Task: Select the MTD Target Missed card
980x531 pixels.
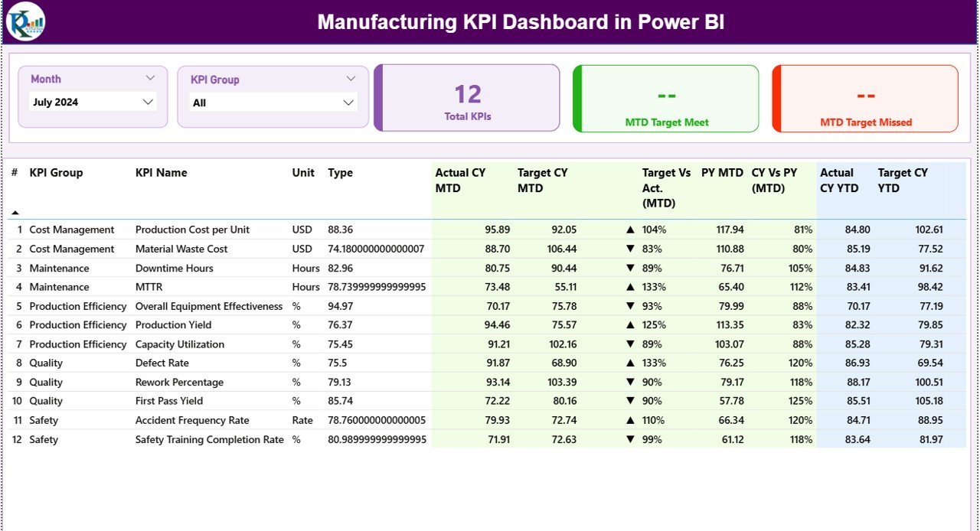Action: click(x=864, y=98)
